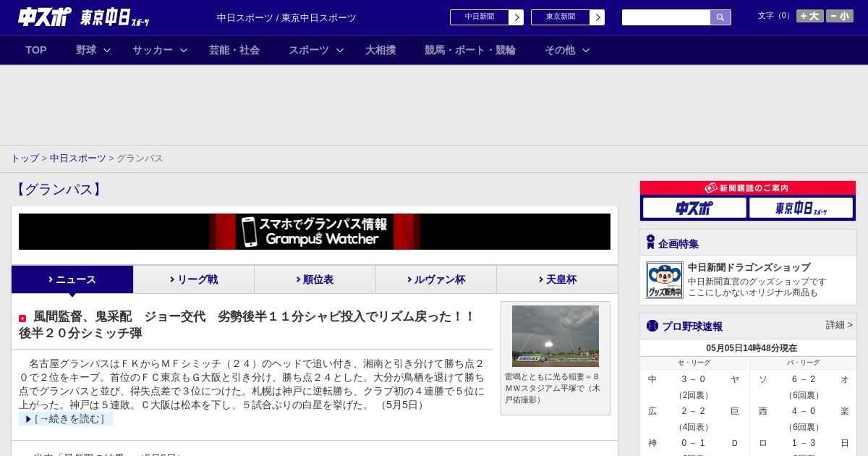The width and height of the screenshot is (868, 456).
Task: Click 東京中日スポーツ subscription banner button
Action: click(x=801, y=208)
